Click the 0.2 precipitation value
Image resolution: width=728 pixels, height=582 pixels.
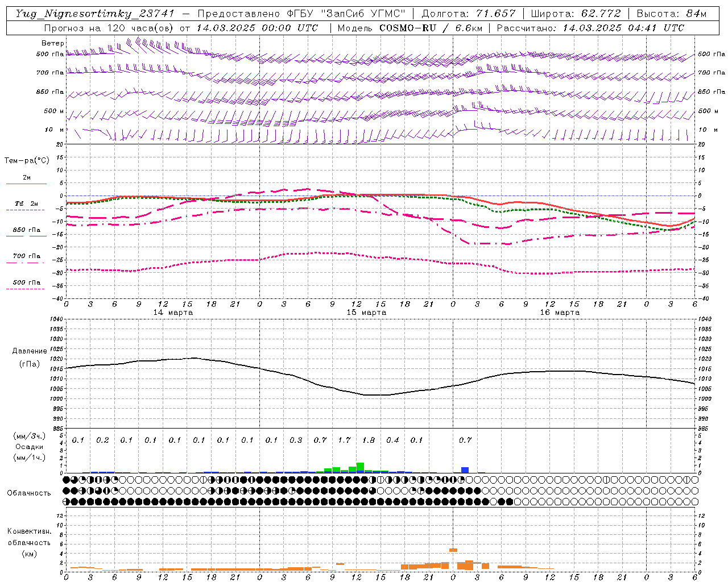(102, 440)
